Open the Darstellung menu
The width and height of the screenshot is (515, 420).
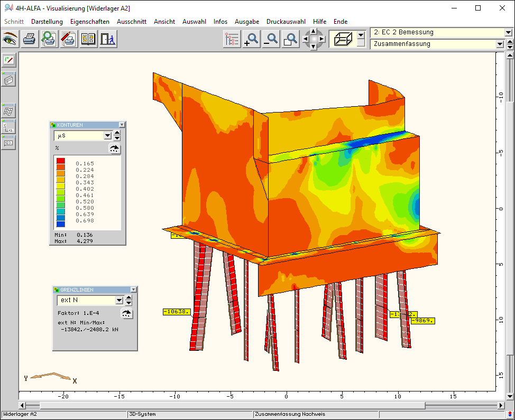[x=47, y=22]
